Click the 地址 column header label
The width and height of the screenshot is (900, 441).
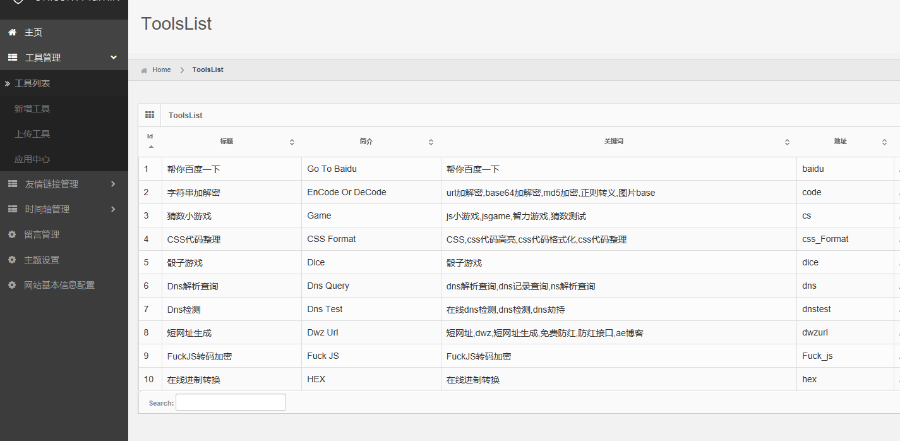[x=840, y=141]
